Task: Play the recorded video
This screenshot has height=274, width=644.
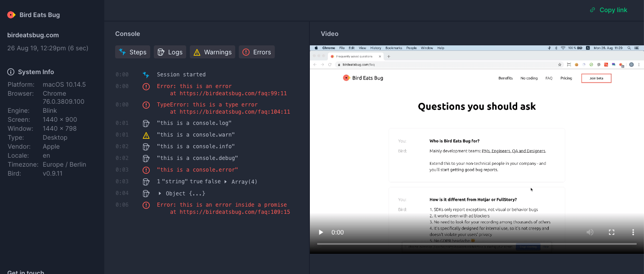Action: click(321, 232)
